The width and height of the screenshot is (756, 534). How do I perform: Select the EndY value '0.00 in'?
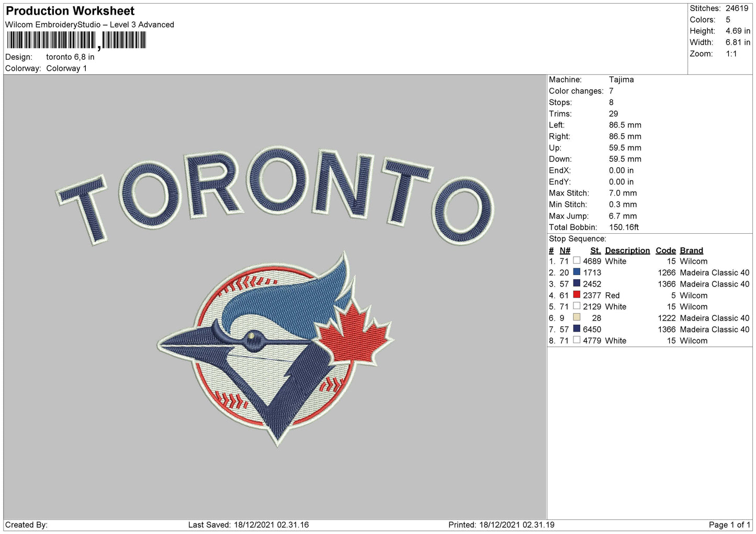click(622, 182)
